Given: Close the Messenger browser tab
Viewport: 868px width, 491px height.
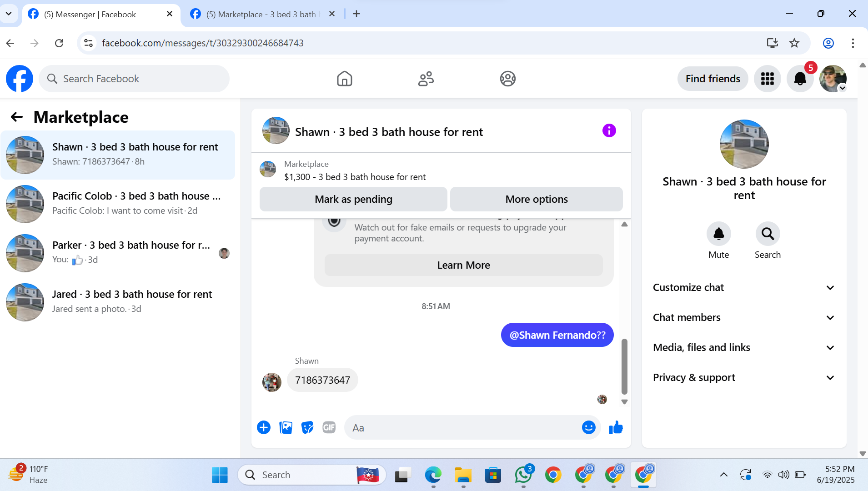Looking at the screenshot, I should coord(170,14).
